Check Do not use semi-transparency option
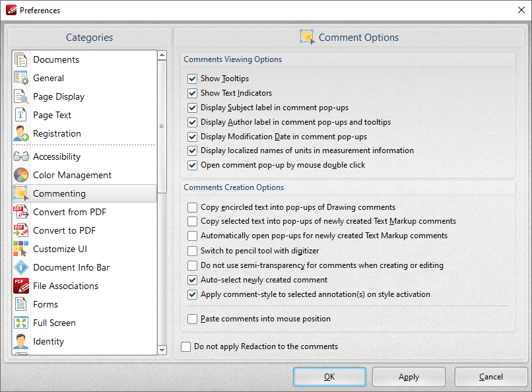The image size is (532, 392). tap(192, 265)
